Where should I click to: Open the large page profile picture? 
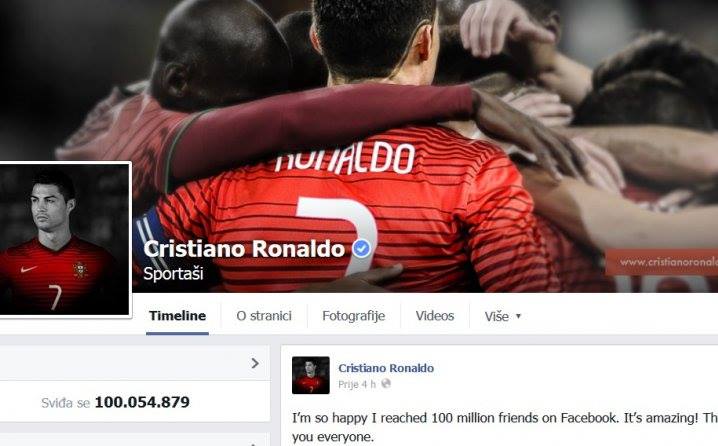click(65, 239)
